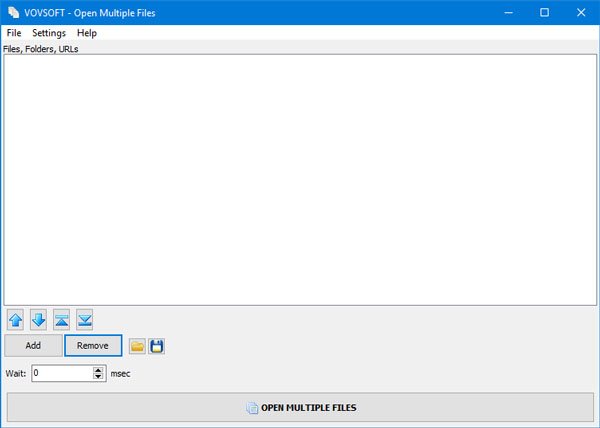The height and width of the screenshot is (428, 600).
Task: Move selected item to bottom of list
Action: 85,320
